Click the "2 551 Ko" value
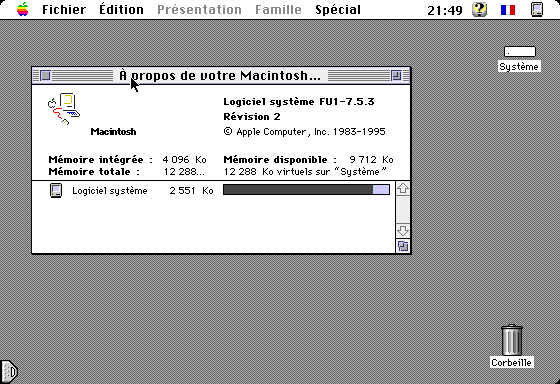Screen dimensions: 560x384 tap(191, 191)
